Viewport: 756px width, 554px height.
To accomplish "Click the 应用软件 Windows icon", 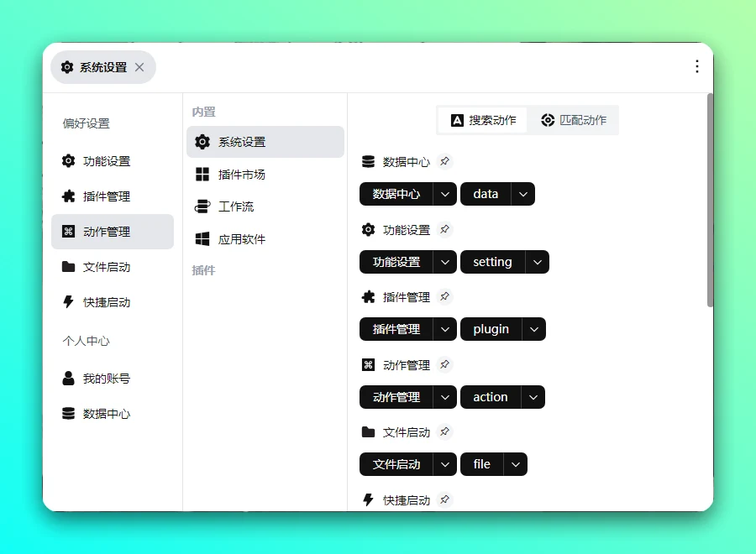I will 202,238.
